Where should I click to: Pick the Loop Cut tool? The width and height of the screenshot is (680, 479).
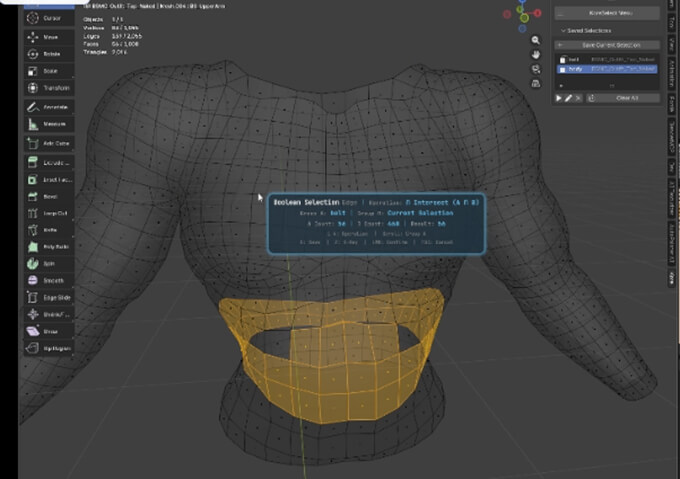(43, 212)
